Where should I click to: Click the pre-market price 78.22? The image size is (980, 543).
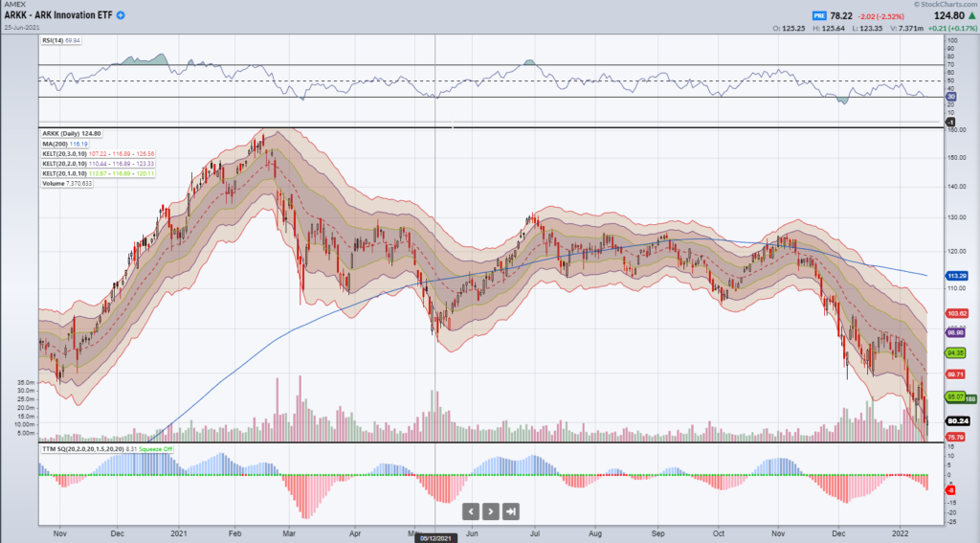coord(841,15)
